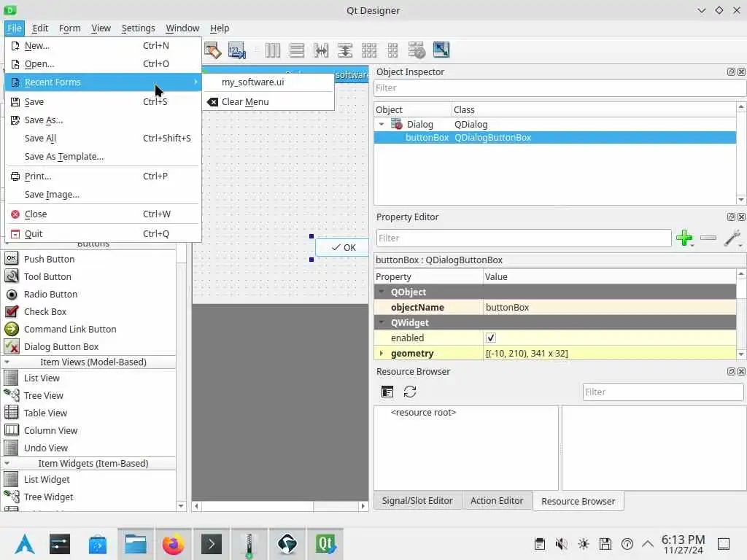Pick the Tree Widget item
This screenshot has height=560, width=747.
48,497
